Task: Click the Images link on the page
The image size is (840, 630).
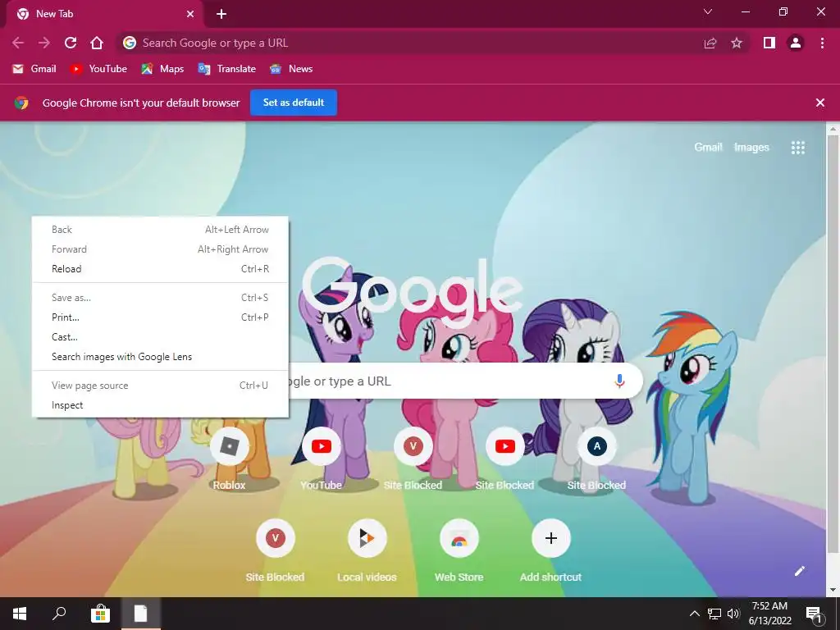Action: click(x=751, y=148)
